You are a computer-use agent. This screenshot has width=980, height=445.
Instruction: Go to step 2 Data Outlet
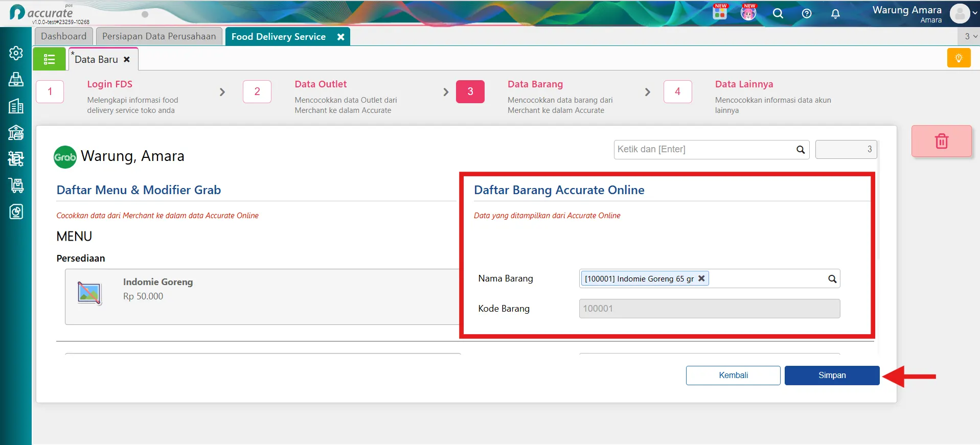point(257,92)
